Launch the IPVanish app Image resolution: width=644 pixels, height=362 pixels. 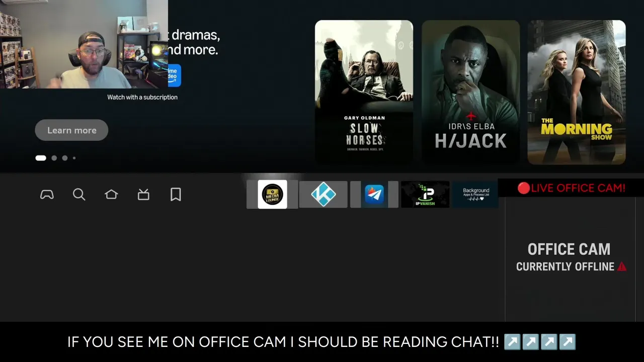(x=425, y=194)
